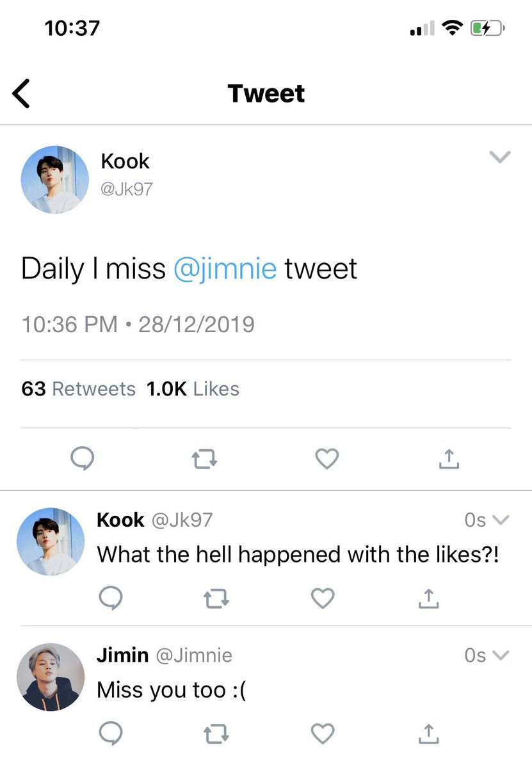
Task: Like Jimin's "Miss you too" reply
Action: coord(323,734)
